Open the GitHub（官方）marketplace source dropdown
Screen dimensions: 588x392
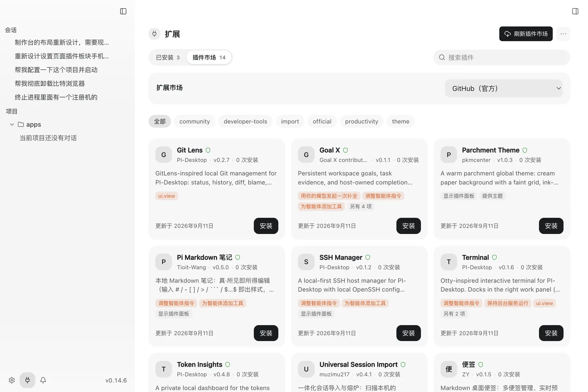[x=503, y=89]
